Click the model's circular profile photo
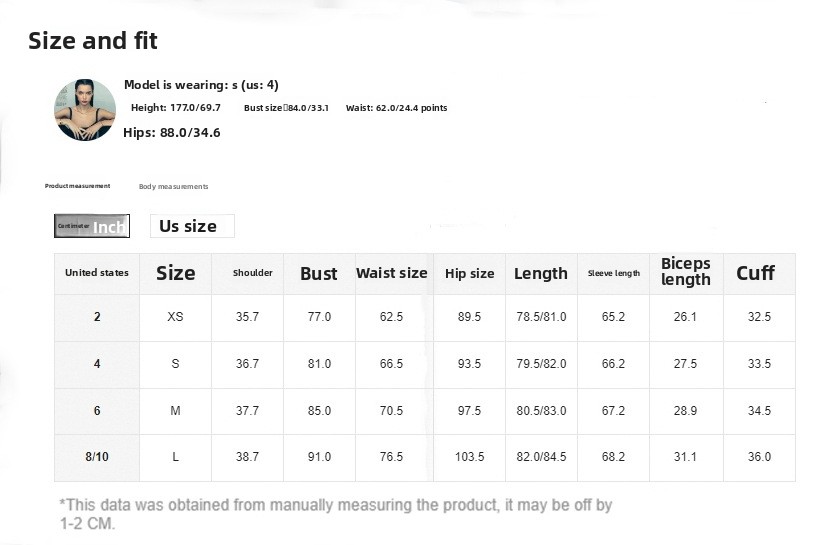 click(85, 110)
